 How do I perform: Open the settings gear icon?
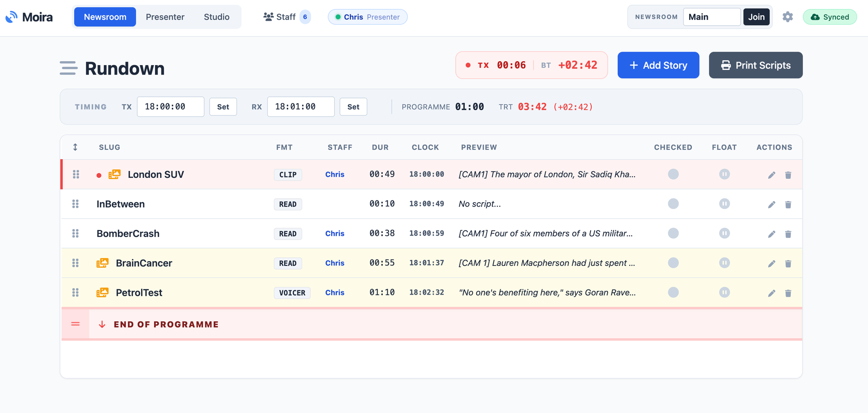tap(788, 17)
